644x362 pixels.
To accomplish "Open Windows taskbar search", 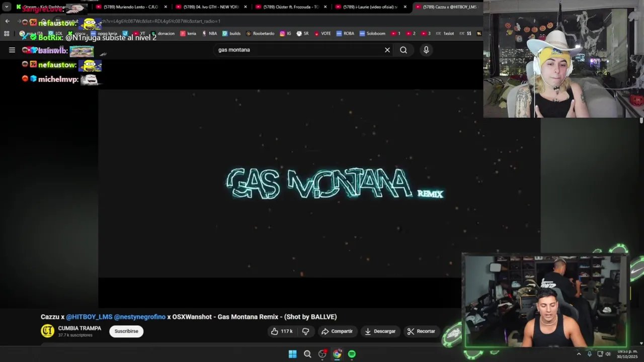I will pyautogui.click(x=307, y=354).
